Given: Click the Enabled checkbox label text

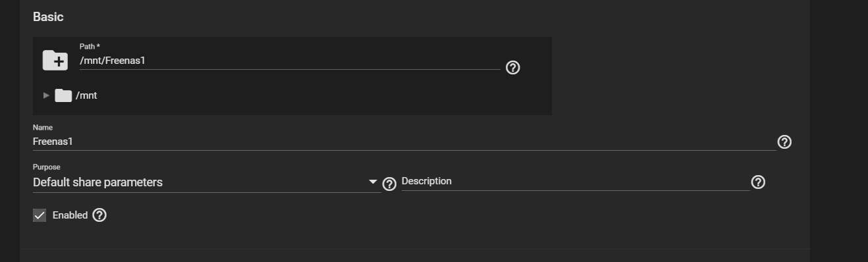Looking at the screenshot, I should [70, 215].
